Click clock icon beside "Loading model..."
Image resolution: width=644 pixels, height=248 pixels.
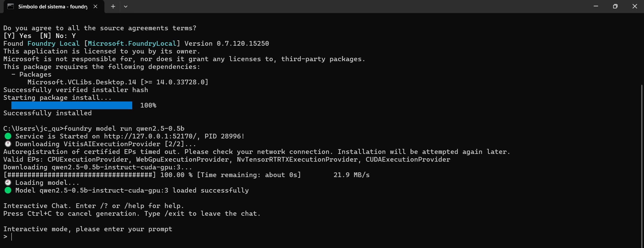click(8, 182)
